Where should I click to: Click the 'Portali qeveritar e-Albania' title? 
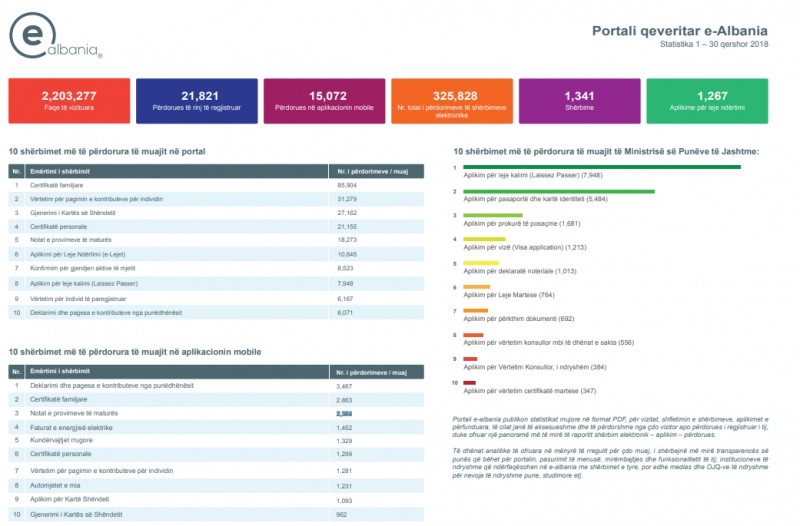(680, 31)
